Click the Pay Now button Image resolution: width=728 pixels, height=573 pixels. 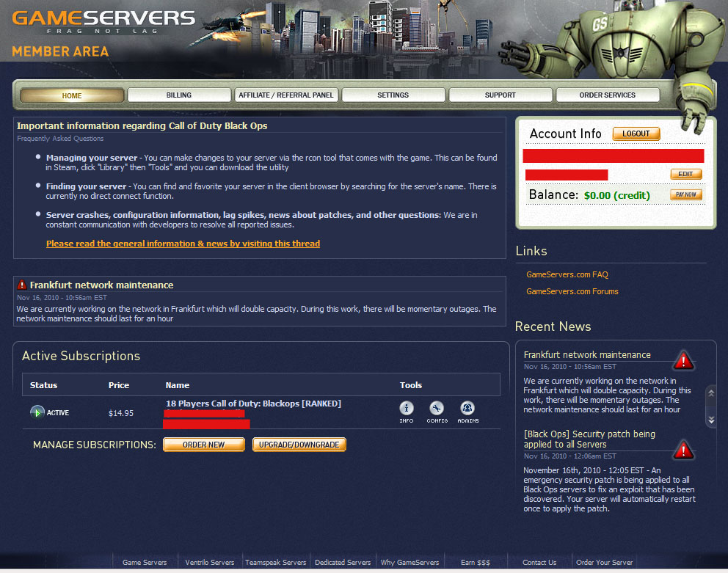(685, 194)
